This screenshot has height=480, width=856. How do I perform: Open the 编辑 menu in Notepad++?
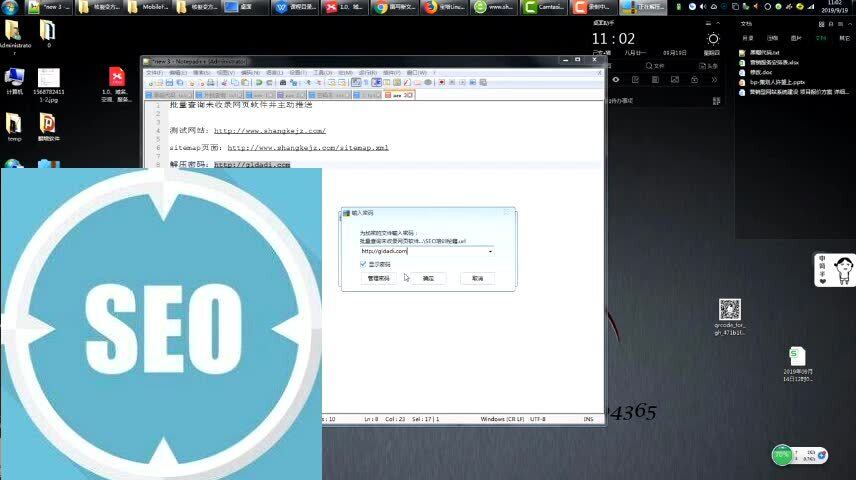(178, 73)
